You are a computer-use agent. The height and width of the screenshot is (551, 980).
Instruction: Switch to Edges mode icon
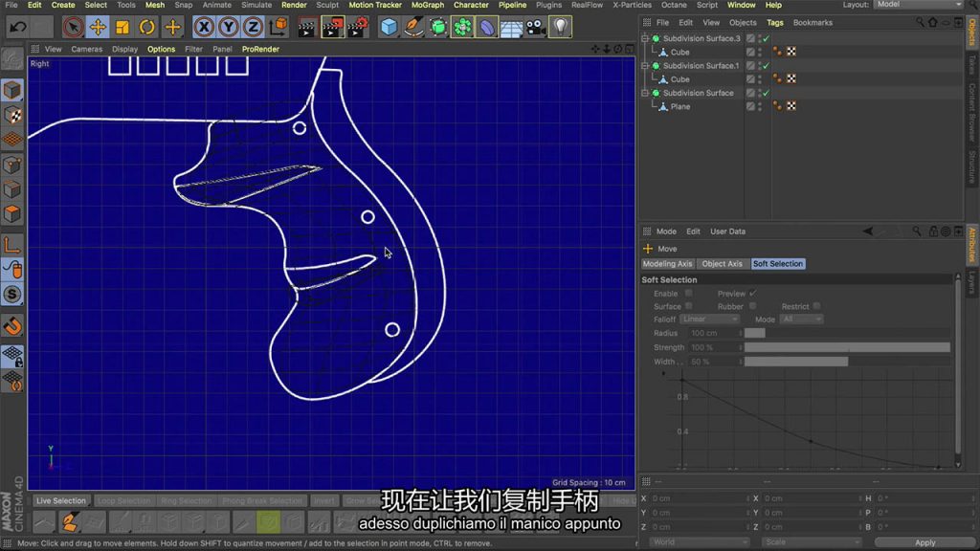12,189
